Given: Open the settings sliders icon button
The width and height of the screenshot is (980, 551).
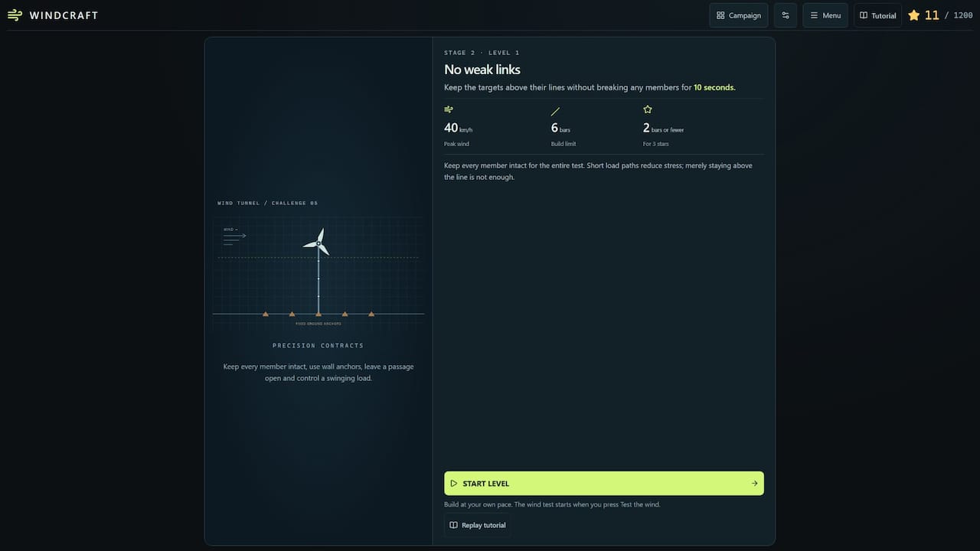Looking at the screenshot, I should point(786,15).
